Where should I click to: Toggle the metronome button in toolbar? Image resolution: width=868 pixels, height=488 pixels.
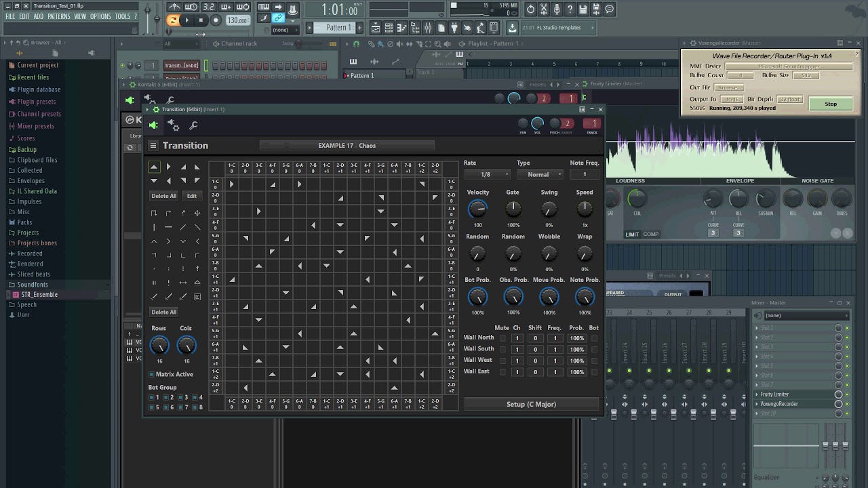pos(174,7)
